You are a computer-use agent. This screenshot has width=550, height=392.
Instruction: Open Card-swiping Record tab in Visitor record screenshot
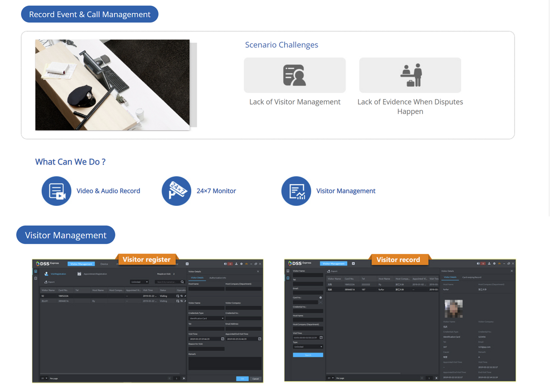472,277
